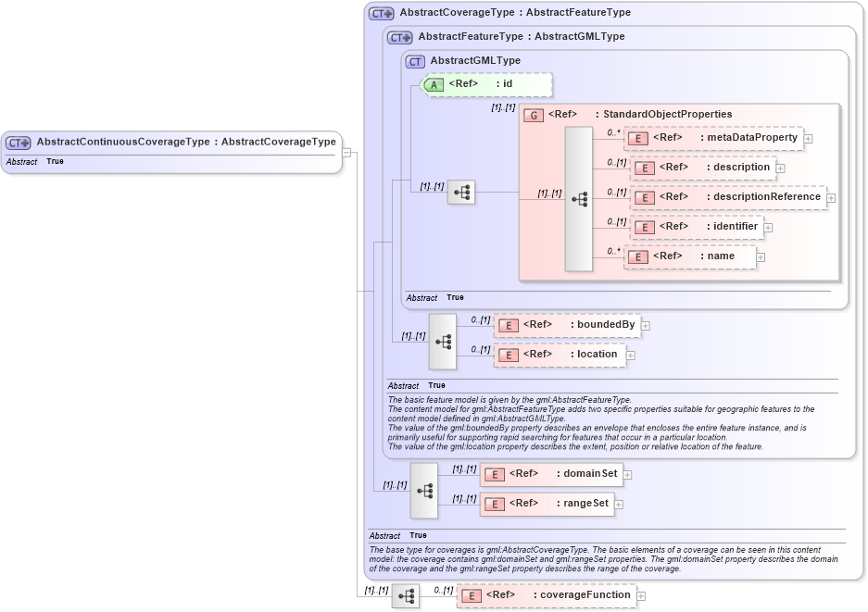Screen dimensions: 868x612
Task: Click the coverageFunction label text
Action: click(585, 594)
